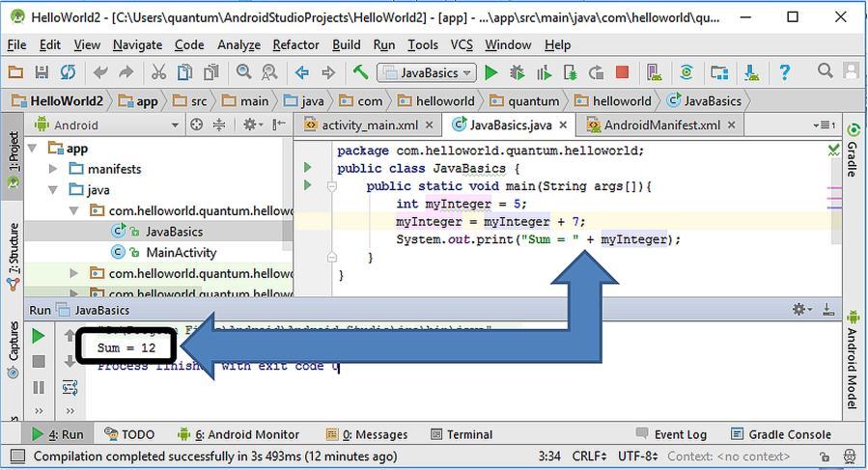Navigate Forward with the right arrow
Screen dimensions: 868x470
click(x=328, y=72)
